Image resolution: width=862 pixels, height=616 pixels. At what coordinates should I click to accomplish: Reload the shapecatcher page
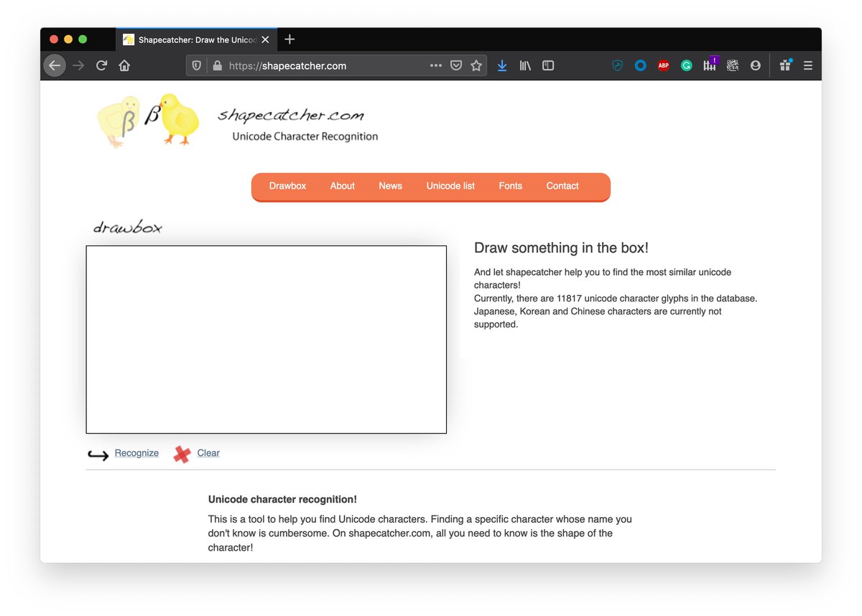tap(101, 65)
